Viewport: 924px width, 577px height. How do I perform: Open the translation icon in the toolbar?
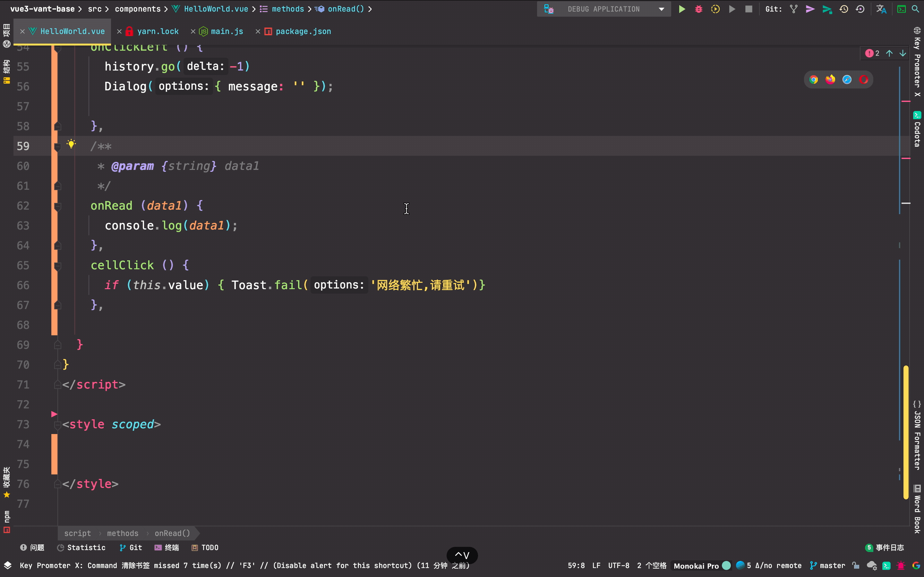(x=881, y=9)
